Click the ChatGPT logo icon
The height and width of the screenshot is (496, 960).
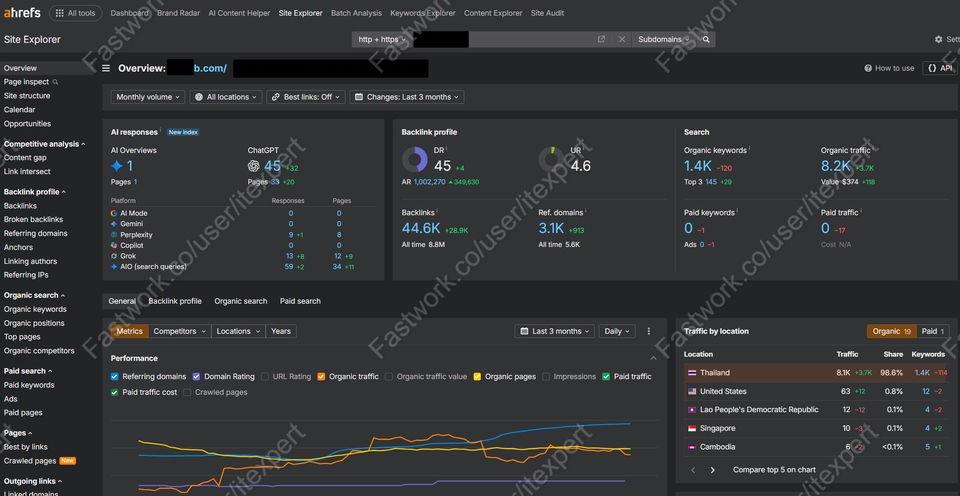click(x=253, y=166)
